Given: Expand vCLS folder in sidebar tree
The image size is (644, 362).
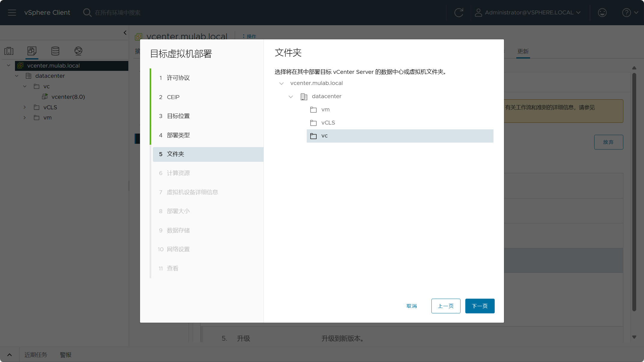Looking at the screenshot, I should coord(25,107).
